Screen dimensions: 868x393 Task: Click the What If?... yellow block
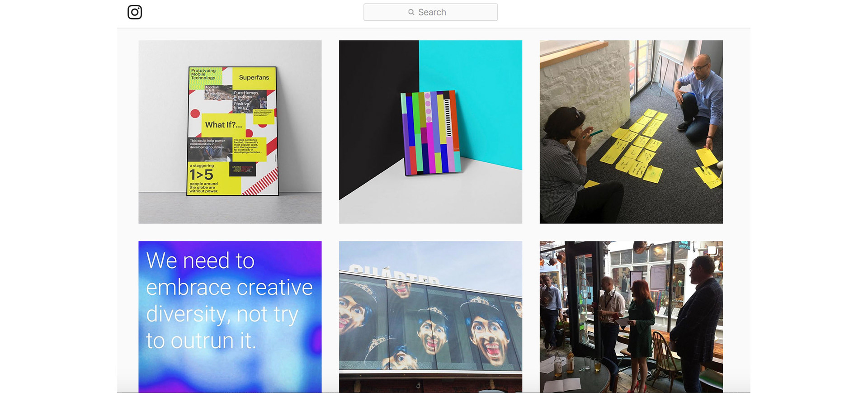pos(223,125)
